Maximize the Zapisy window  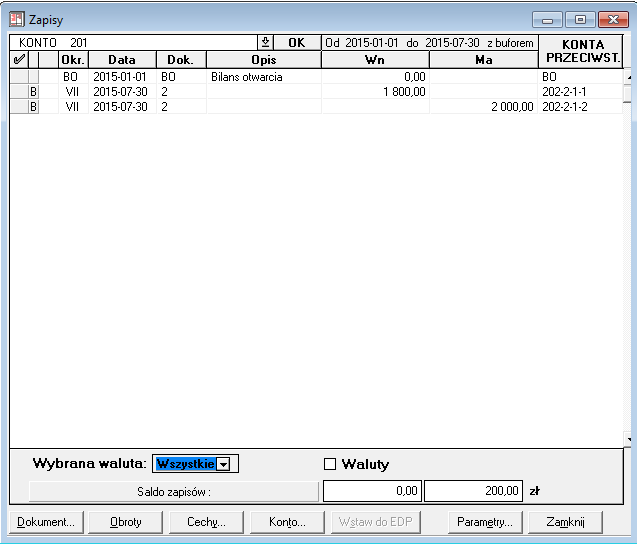[580, 20]
